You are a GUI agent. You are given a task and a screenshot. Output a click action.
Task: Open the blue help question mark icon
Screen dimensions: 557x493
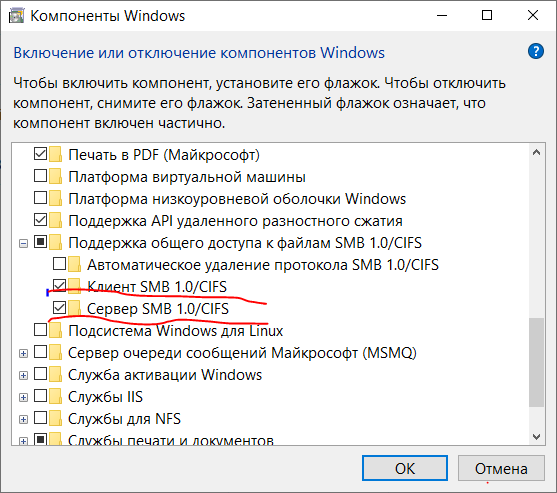pos(535,52)
